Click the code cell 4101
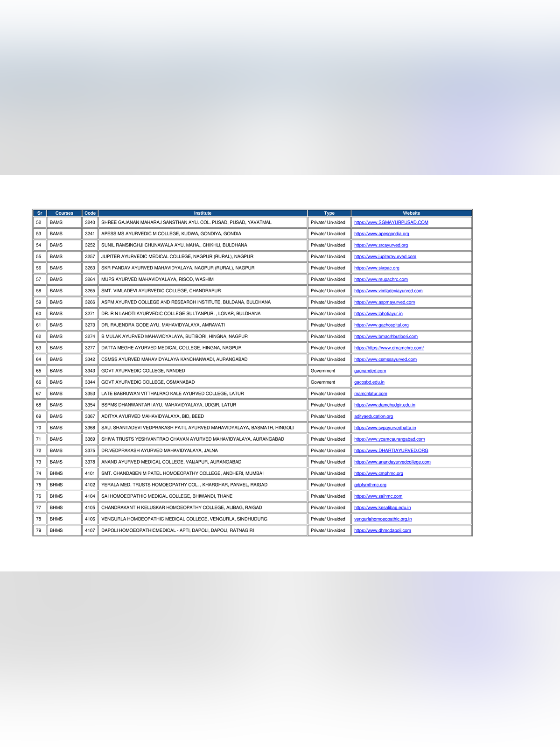Viewport: 560px width, 747px height. point(90,473)
